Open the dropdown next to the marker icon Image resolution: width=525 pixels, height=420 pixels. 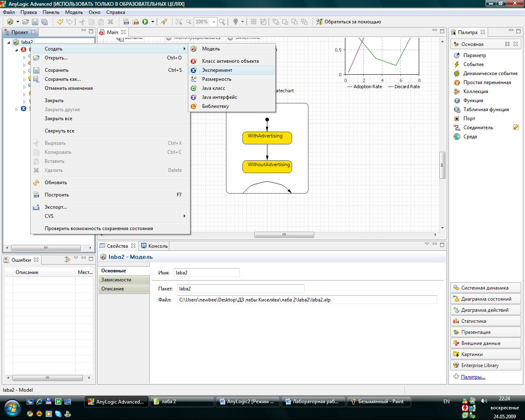click(242, 22)
